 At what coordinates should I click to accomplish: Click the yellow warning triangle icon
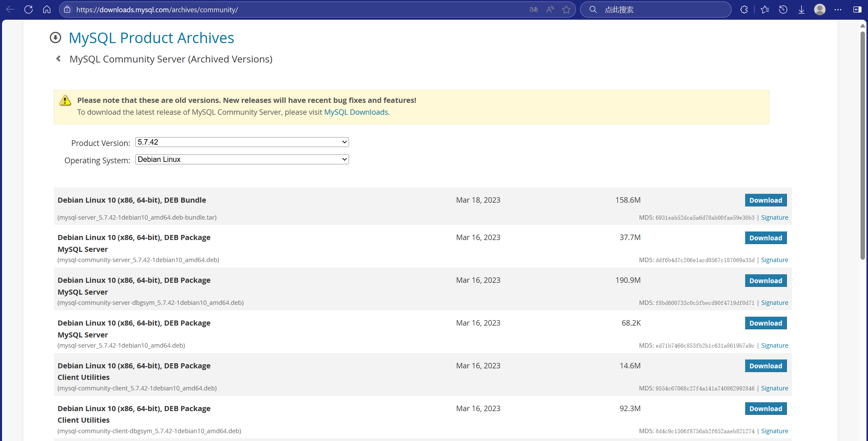click(65, 100)
